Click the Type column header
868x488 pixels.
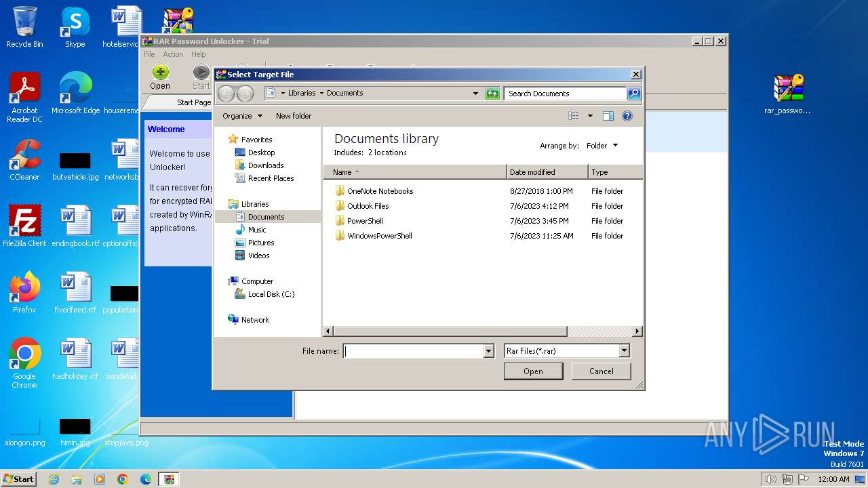(615, 172)
